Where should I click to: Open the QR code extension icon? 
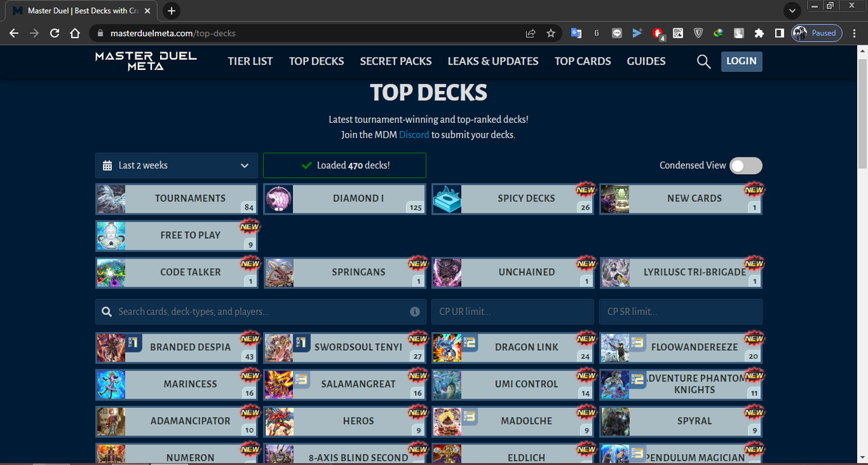[677, 33]
